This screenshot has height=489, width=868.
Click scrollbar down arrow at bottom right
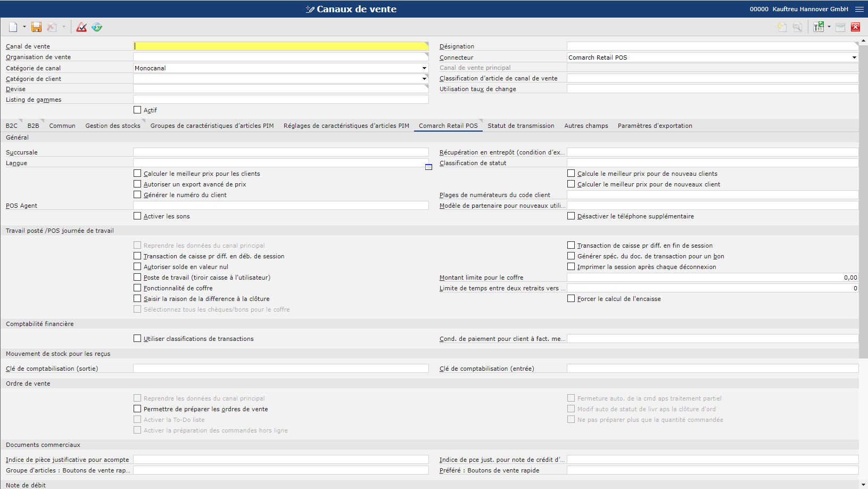coord(863,485)
